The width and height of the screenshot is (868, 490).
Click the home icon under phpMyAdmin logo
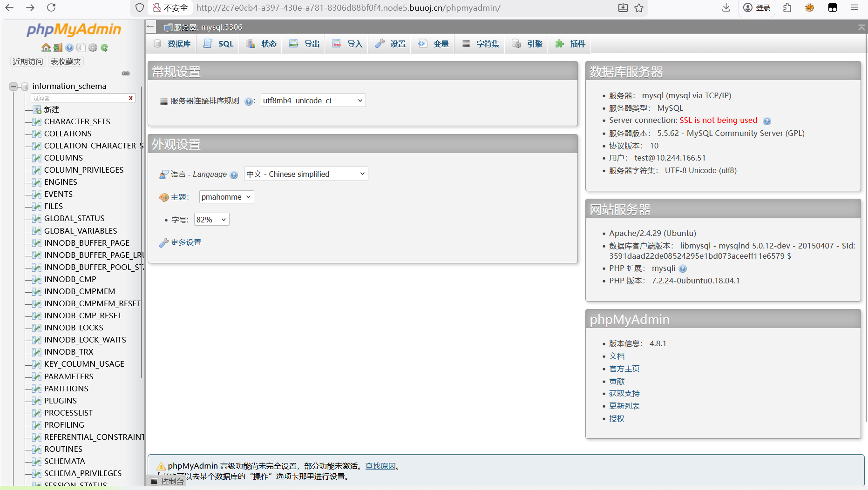tap(46, 47)
